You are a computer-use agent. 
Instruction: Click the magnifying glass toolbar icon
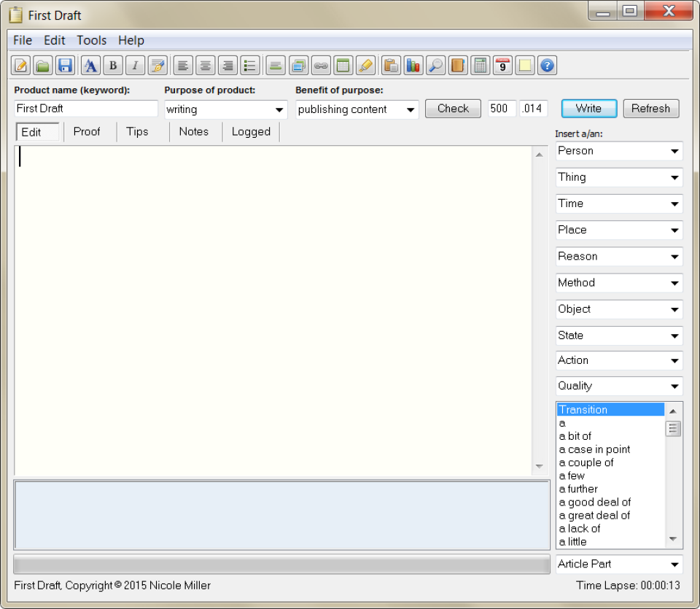pos(435,66)
